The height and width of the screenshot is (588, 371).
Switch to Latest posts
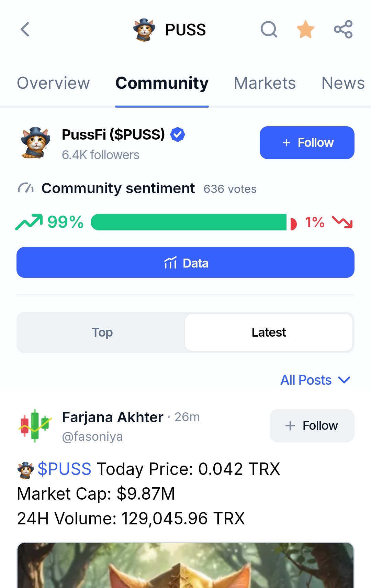(x=269, y=333)
